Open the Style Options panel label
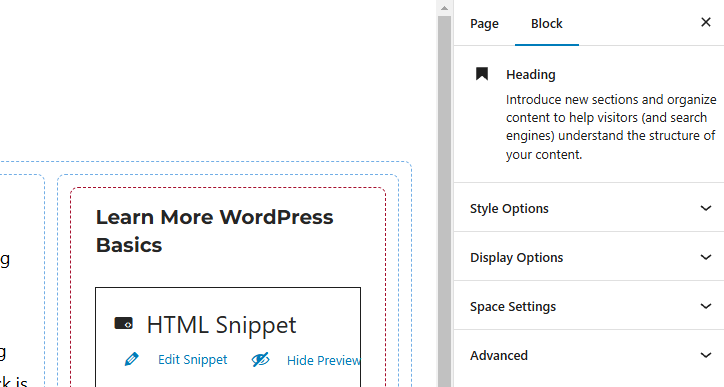 (509, 209)
